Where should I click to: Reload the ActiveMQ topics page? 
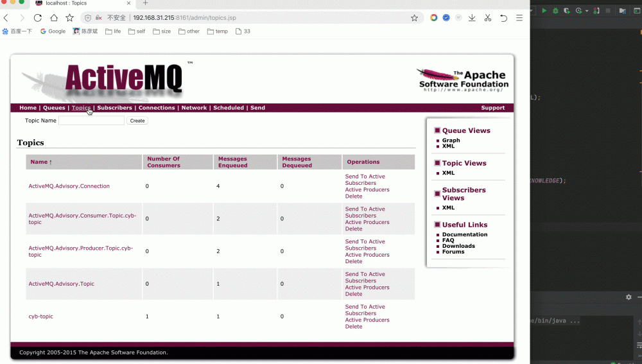[x=38, y=17]
